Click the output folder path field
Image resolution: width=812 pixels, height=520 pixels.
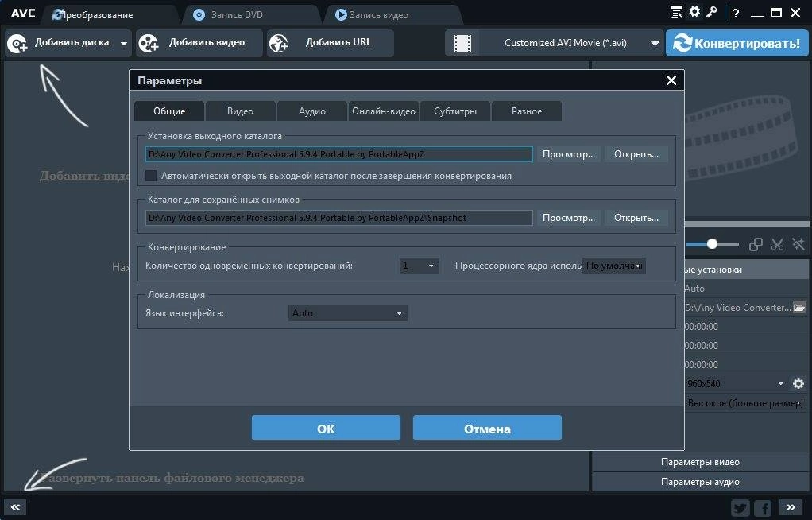click(339, 154)
